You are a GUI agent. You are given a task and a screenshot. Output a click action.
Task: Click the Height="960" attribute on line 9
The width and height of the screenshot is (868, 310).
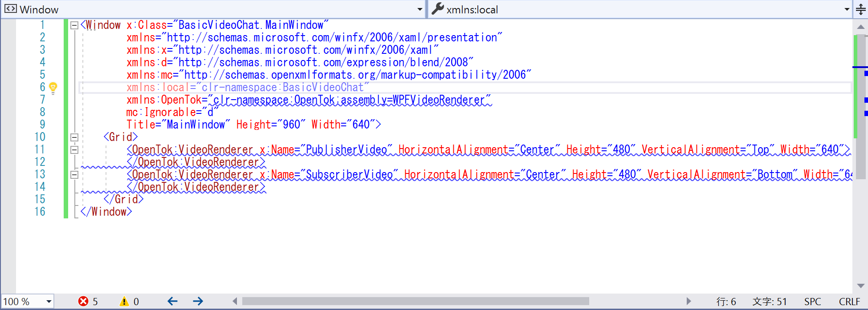pos(271,125)
